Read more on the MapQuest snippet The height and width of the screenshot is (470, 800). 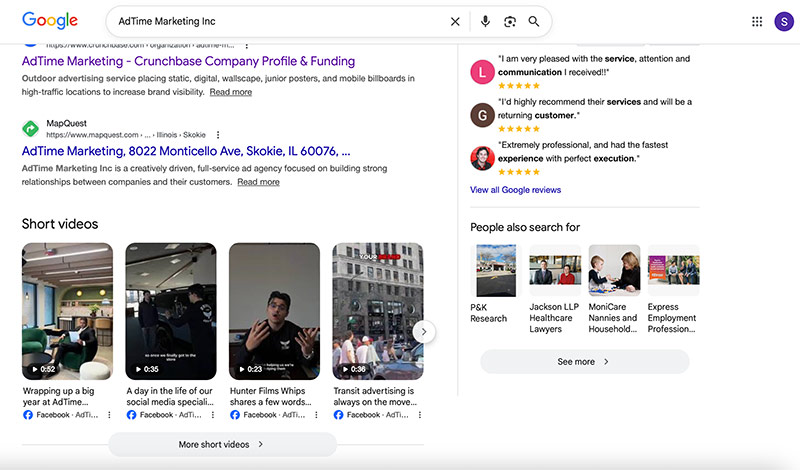pos(258,182)
